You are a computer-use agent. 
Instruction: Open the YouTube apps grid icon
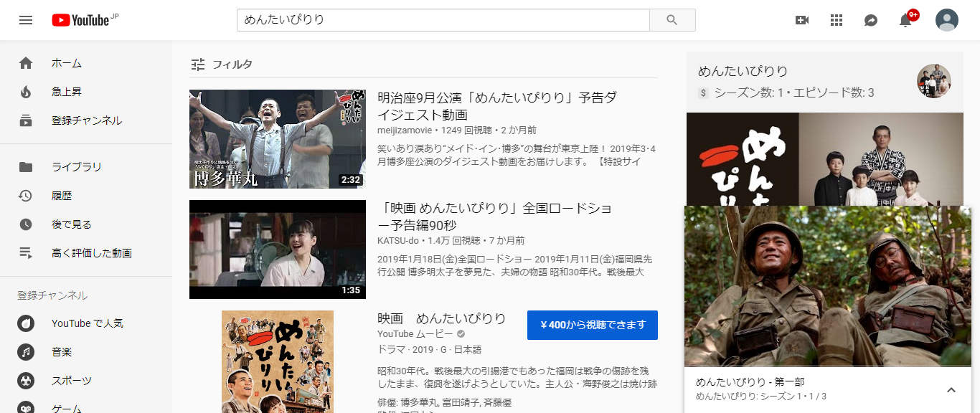tap(837, 20)
